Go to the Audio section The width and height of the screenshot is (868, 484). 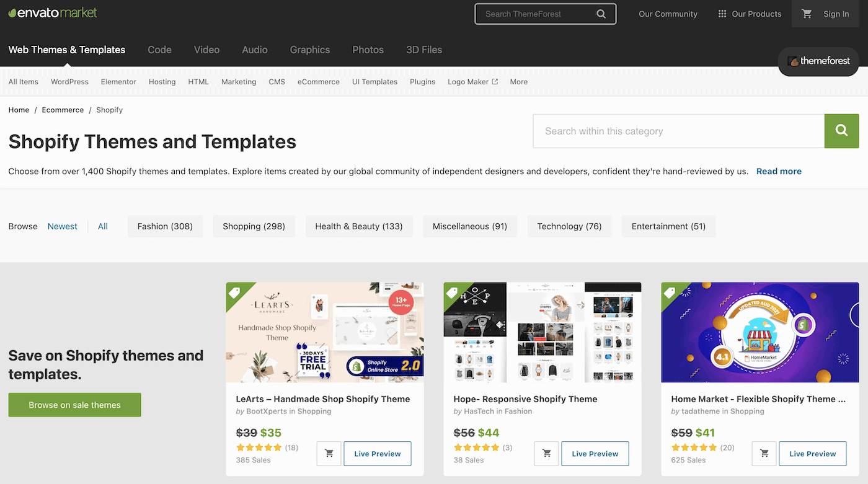coord(255,50)
